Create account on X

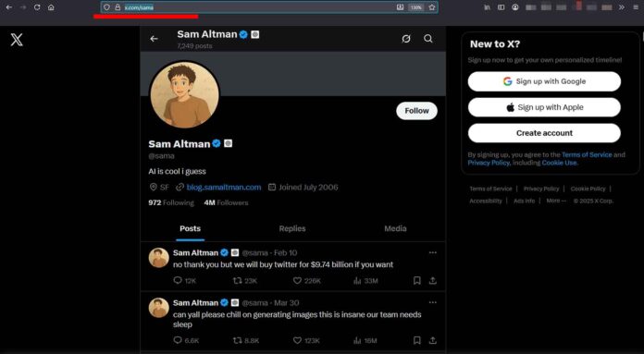point(544,133)
